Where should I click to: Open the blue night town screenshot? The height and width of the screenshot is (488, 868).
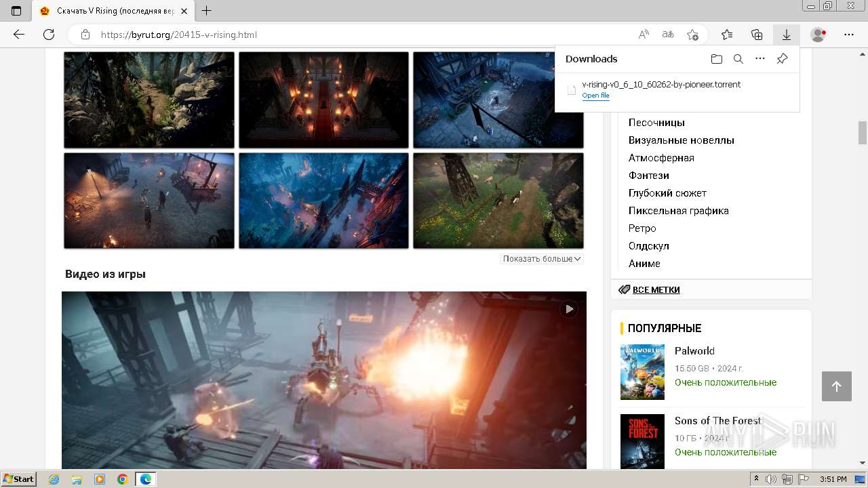coord(323,201)
